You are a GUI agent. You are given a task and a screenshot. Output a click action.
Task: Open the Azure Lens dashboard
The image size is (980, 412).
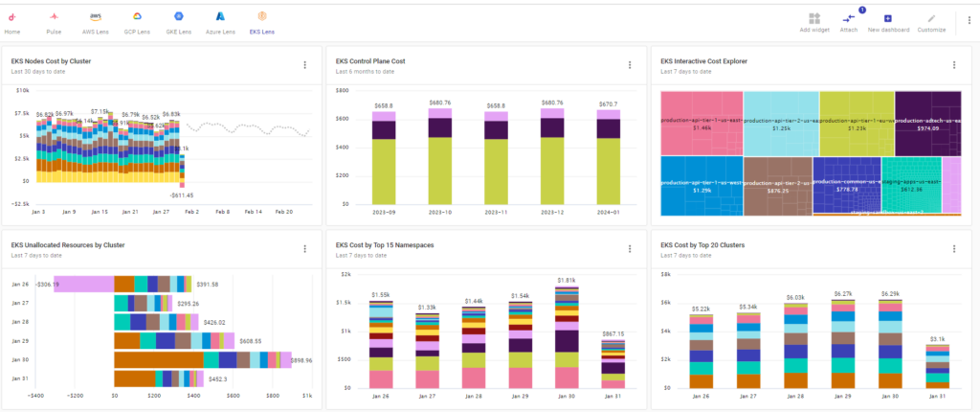(x=219, y=18)
